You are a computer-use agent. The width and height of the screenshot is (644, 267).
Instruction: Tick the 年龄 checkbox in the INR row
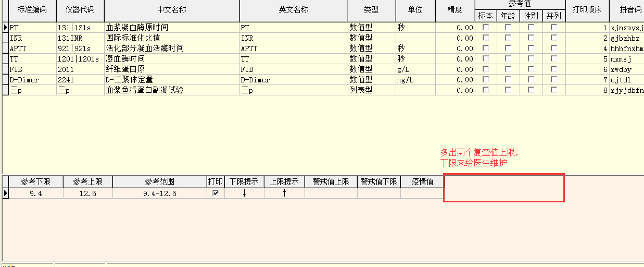[x=508, y=38]
